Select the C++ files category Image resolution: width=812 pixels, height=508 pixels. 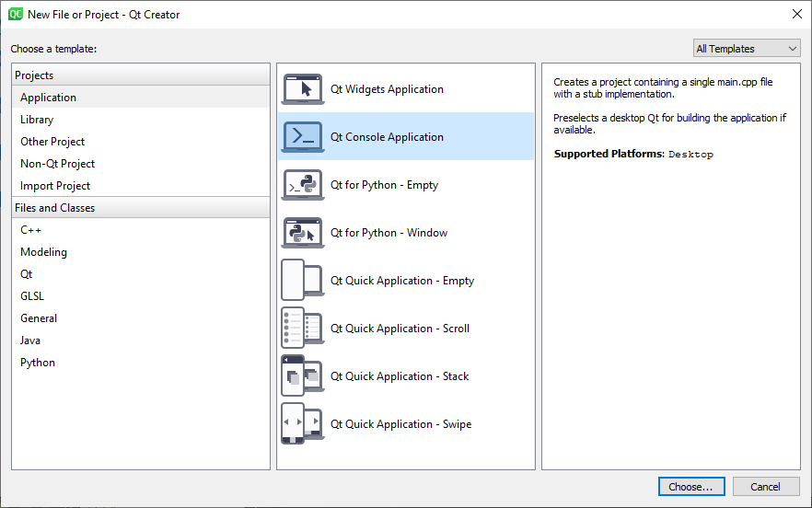(30, 230)
